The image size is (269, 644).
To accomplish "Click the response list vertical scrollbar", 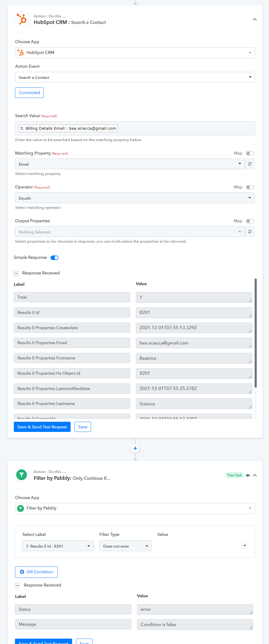I will 256,333.
